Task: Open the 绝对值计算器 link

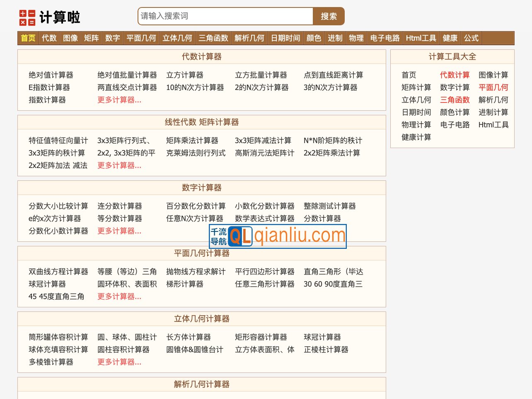Action: (x=51, y=75)
